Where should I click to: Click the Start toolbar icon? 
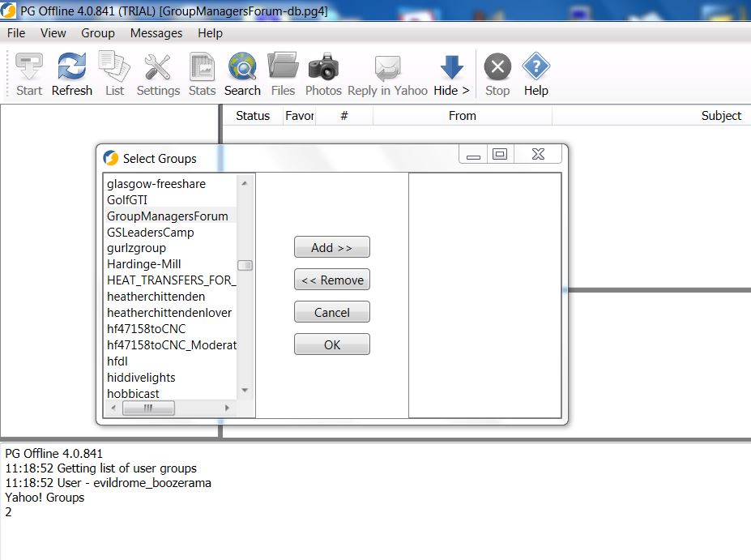click(29, 66)
